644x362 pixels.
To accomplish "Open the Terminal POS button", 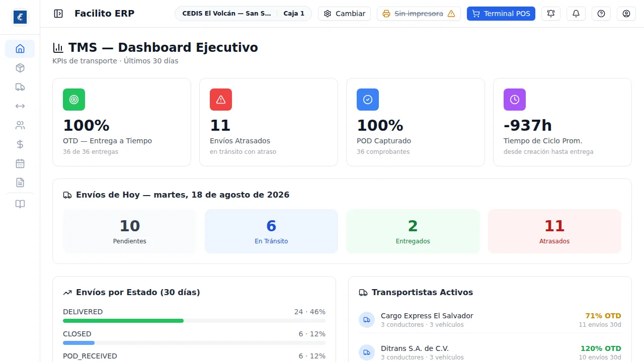I will (501, 14).
